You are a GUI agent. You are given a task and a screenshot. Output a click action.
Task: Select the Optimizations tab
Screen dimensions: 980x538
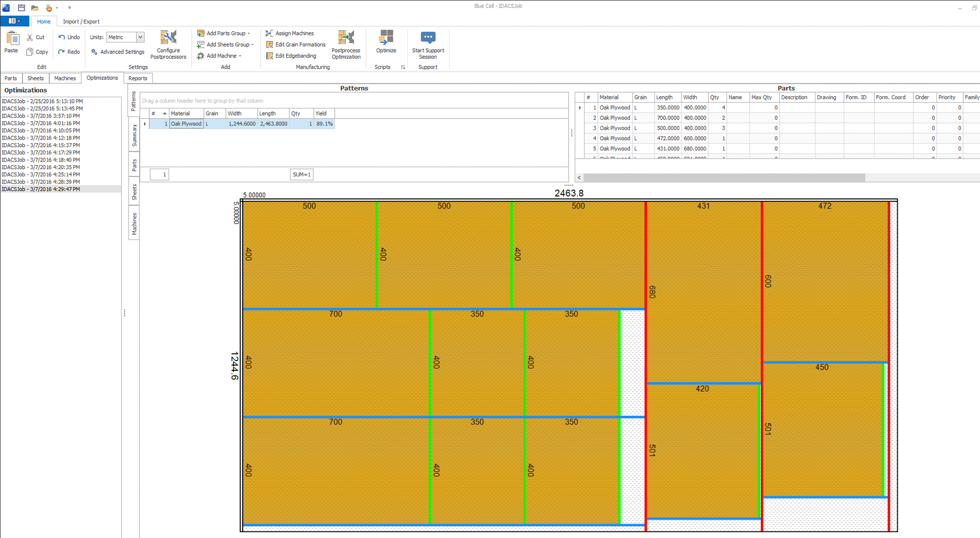tap(102, 78)
